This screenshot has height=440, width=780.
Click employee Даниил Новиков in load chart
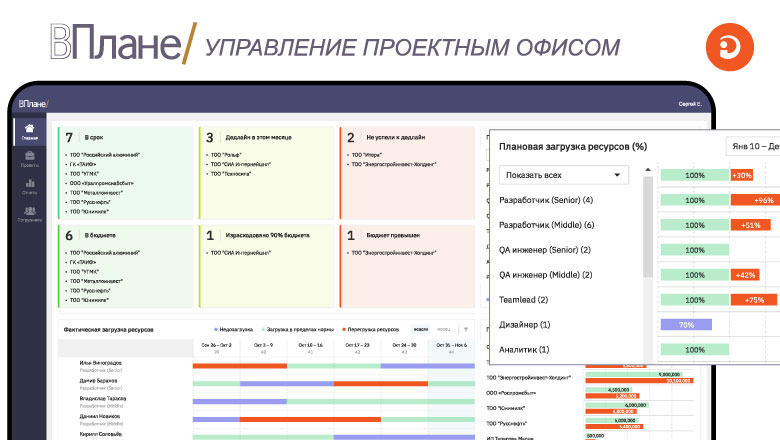tap(99, 416)
